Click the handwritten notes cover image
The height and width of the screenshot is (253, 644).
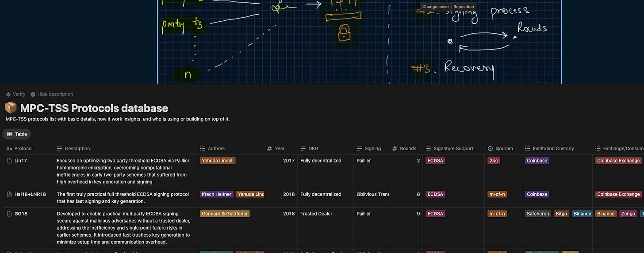pos(322,42)
